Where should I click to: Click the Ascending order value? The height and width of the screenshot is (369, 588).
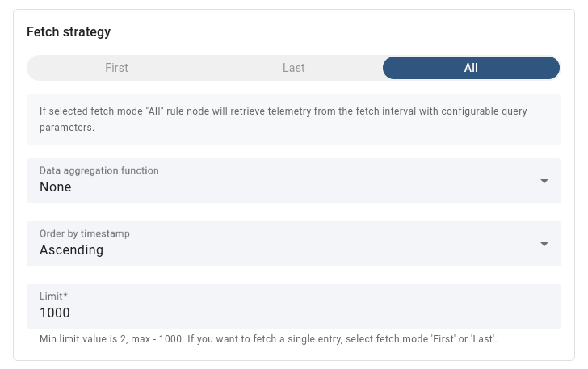coord(72,250)
